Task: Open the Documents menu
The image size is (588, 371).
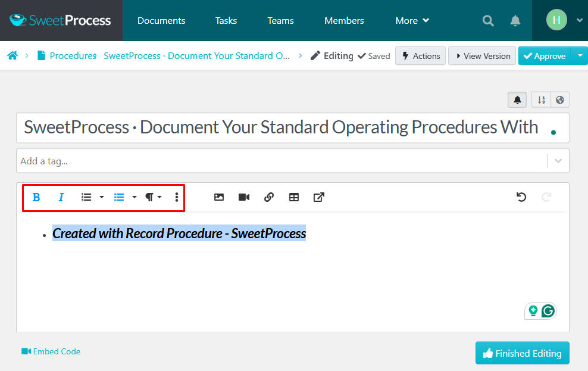Action: [161, 21]
